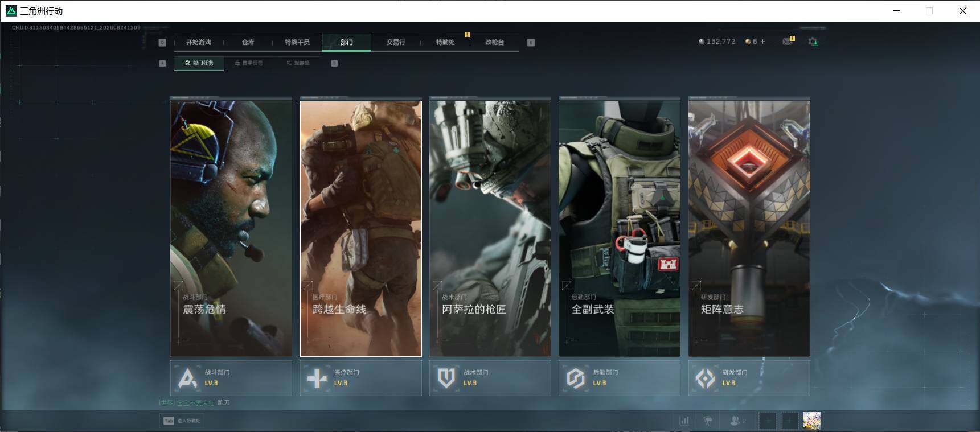This screenshot has width=980, height=432.
Task: Click the Q key hint left of the main tabs
Action: tap(162, 43)
